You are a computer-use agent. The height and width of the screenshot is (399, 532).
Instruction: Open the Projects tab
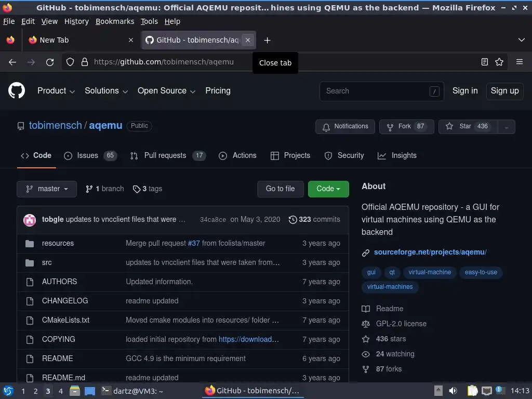tap(290, 155)
